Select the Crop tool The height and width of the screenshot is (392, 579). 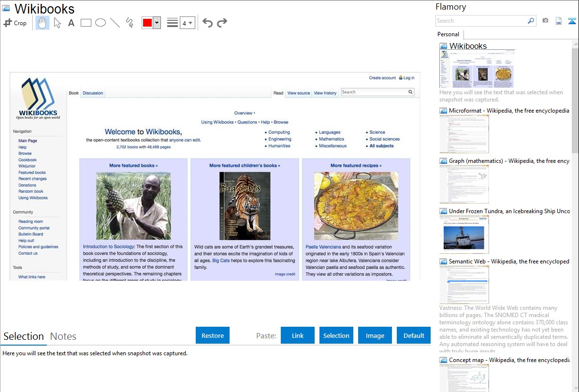tap(15, 23)
